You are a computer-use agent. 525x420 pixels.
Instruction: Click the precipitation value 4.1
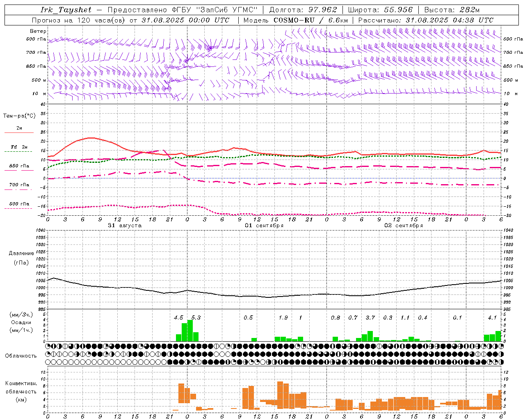coord(492,318)
